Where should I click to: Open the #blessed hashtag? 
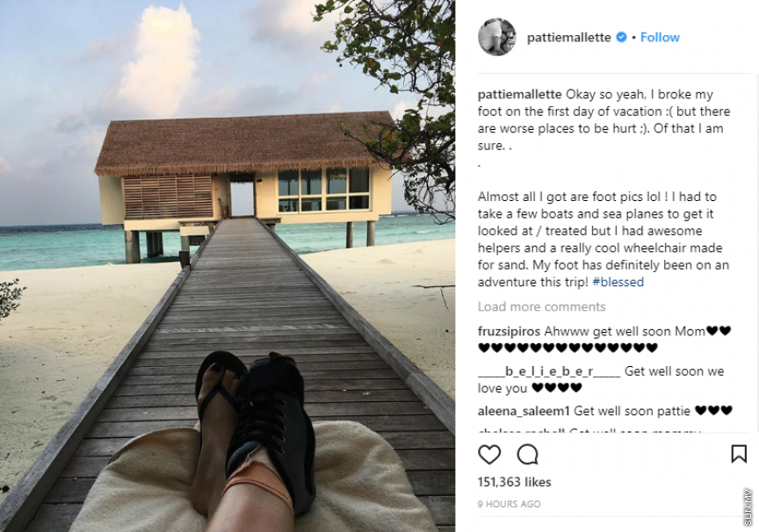(618, 282)
